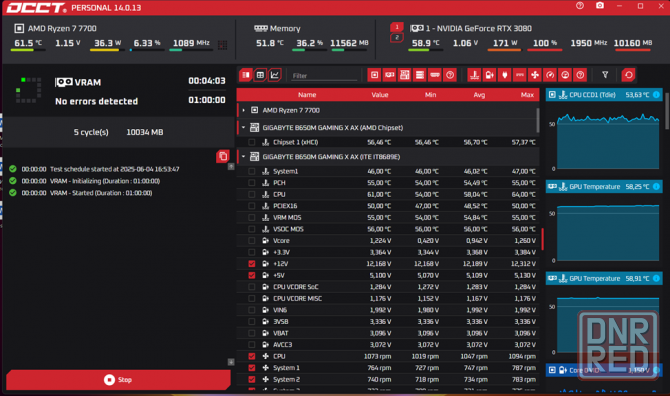Collapse GIGABYTE B650M (ITE IT8689E) group
Image resolution: width=670 pixels, height=396 pixels.
(x=244, y=157)
